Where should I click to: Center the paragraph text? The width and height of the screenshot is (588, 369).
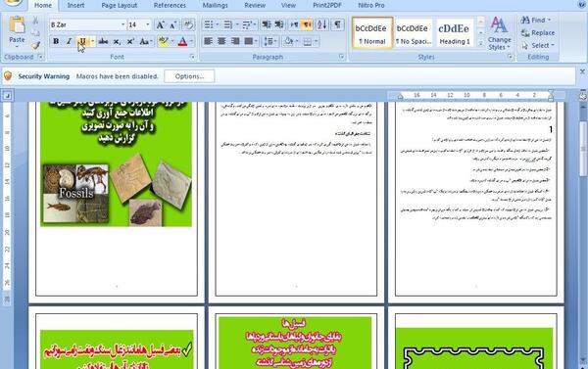(x=221, y=41)
